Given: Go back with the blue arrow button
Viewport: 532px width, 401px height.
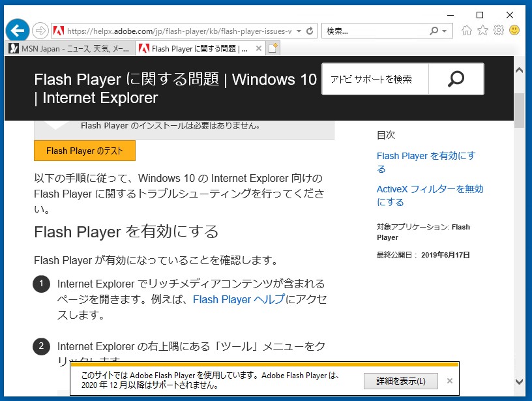Looking at the screenshot, I should tap(18, 31).
